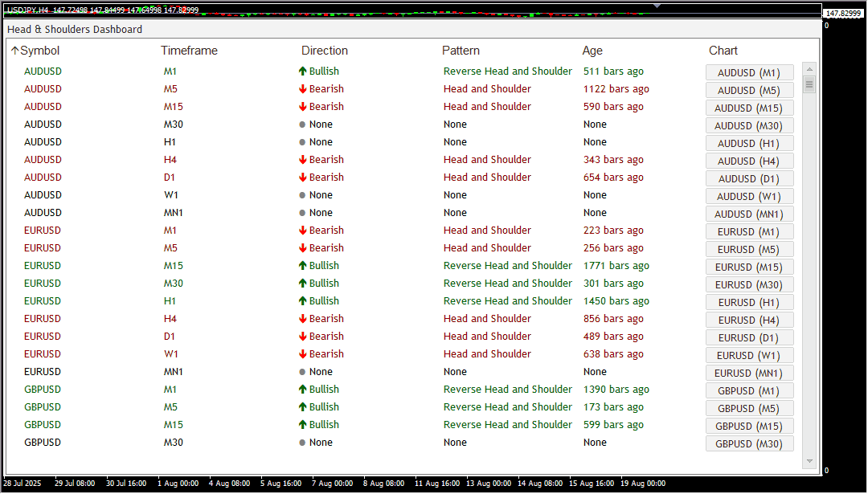The image size is (868, 494).
Task: Click the chart shift triangle marker at top
Action: point(657,6)
